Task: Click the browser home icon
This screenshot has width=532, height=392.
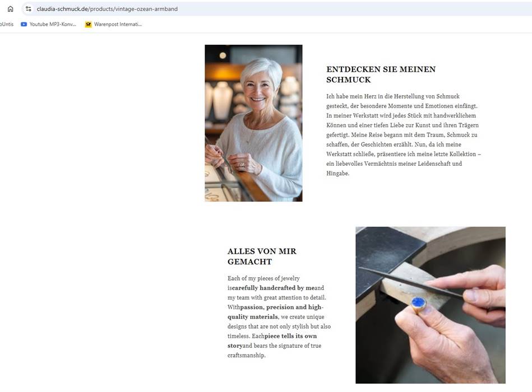Action: pyautogui.click(x=11, y=9)
